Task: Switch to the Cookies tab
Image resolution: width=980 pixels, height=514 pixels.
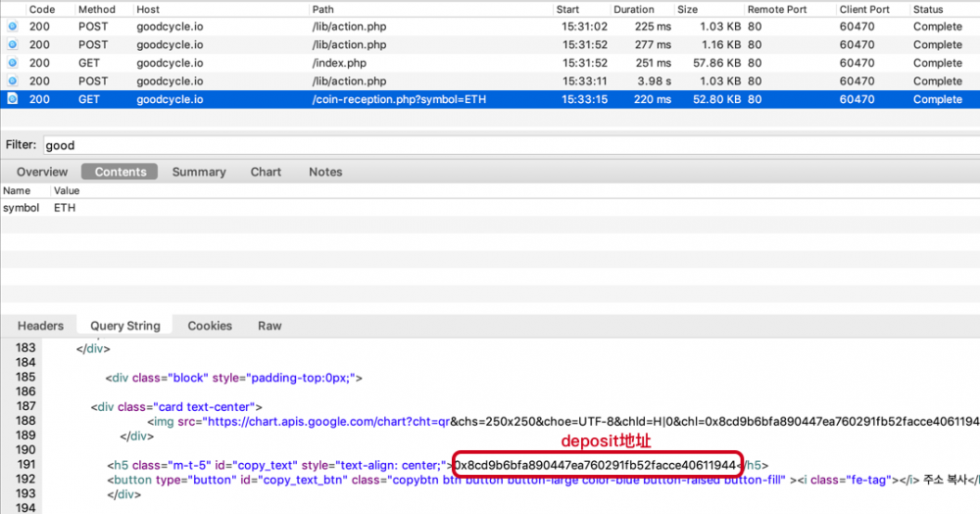Action: pyautogui.click(x=210, y=326)
